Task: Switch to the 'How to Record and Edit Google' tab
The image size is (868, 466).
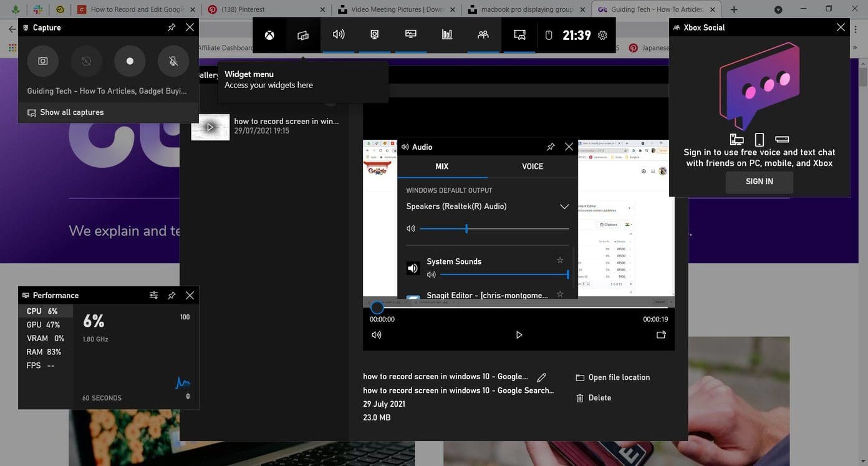Action: pyautogui.click(x=136, y=9)
